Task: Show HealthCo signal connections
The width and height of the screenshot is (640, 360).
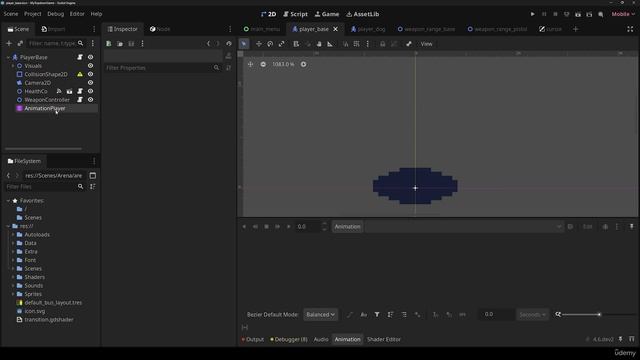Action: [59, 91]
